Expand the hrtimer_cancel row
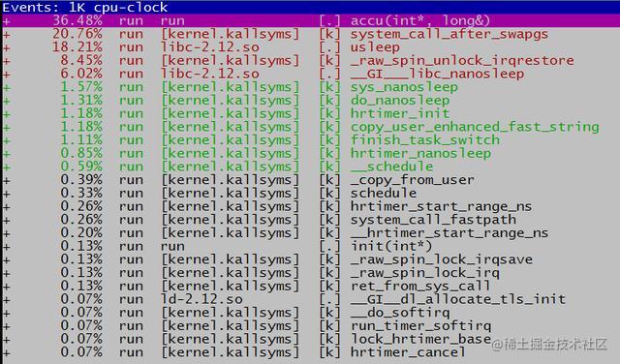 coord(7,353)
